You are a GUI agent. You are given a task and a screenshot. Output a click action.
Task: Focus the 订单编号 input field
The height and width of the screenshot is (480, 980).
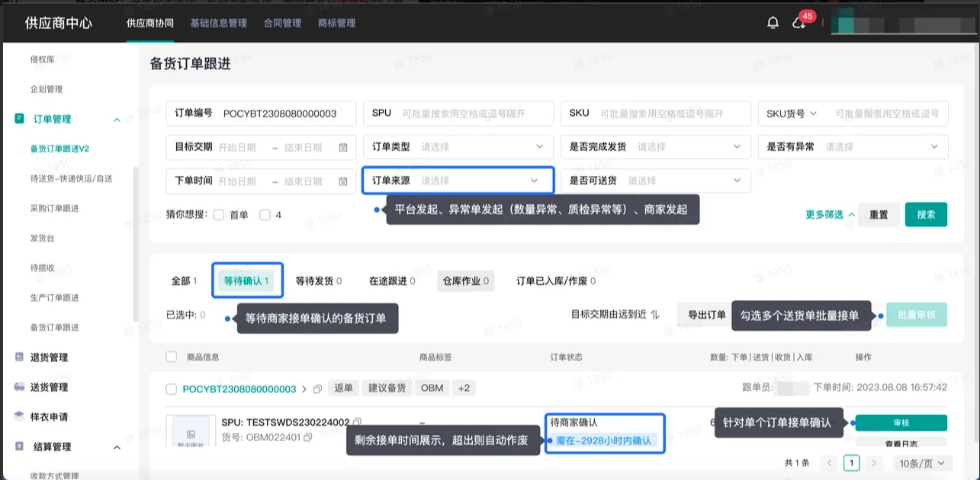[262, 113]
